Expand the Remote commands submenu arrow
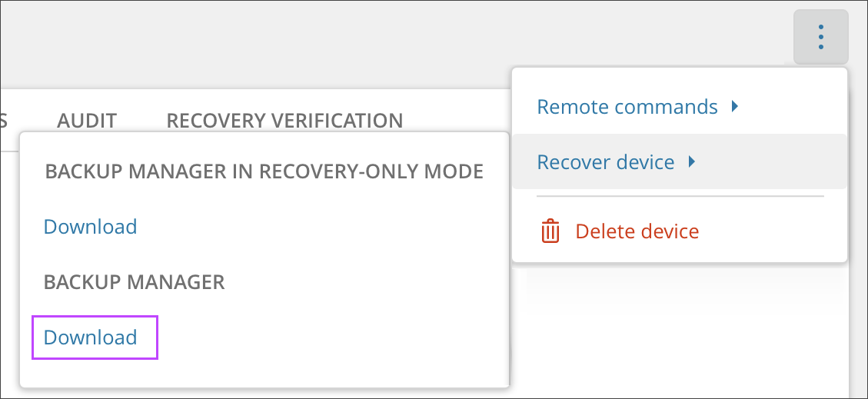 click(x=735, y=107)
